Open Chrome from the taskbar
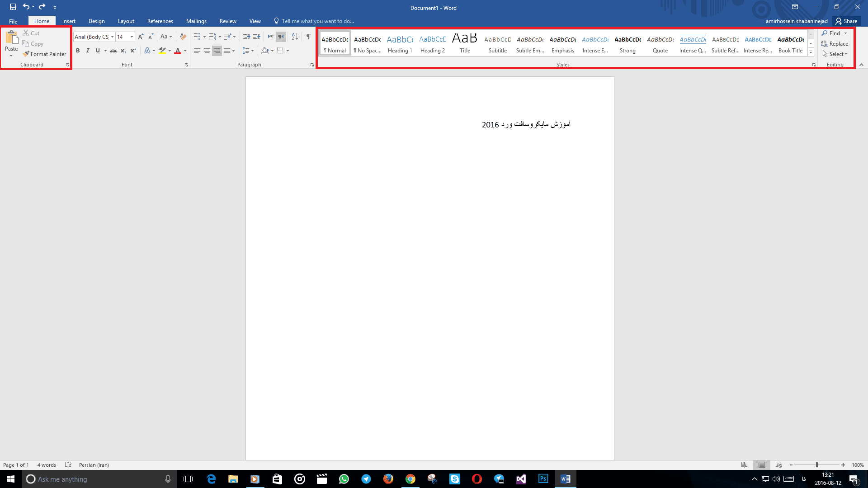Screen dimensions: 868x488 (x=410, y=479)
